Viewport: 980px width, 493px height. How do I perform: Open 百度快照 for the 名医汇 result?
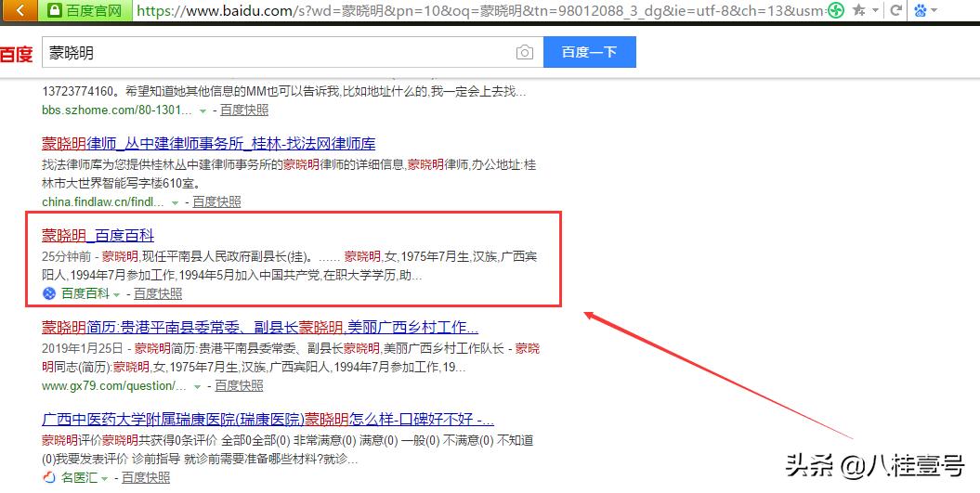[146, 478]
